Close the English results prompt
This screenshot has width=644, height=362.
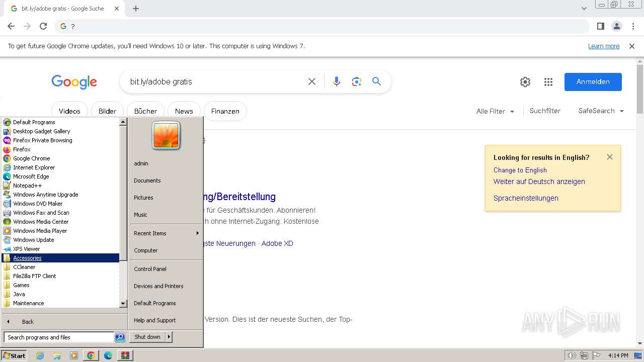point(610,157)
